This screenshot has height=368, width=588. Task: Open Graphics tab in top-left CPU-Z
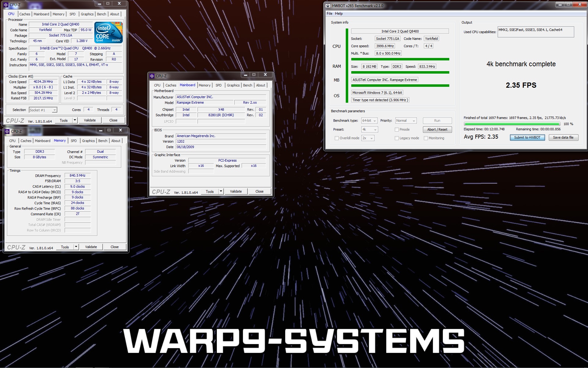tap(87, 14)
